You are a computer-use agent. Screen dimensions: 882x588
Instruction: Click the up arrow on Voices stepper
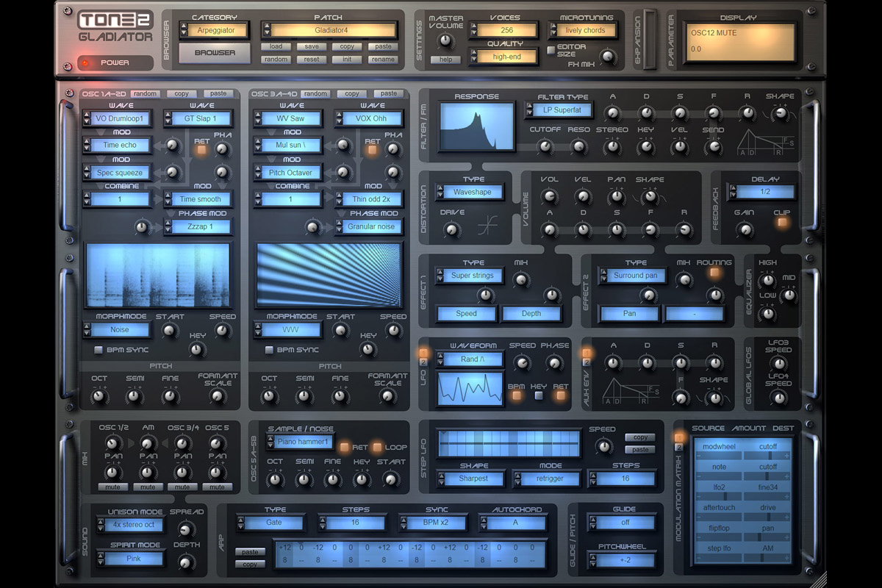473,26
